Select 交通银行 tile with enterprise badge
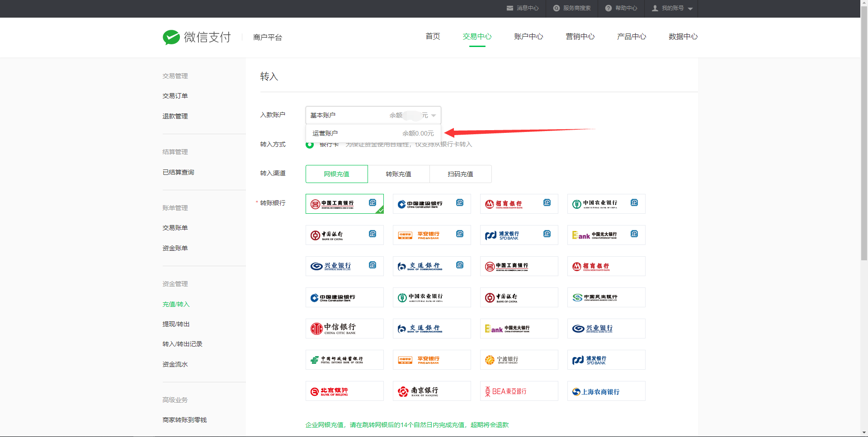This screenshot has width=868, height=437. click(x=432, y=266)
